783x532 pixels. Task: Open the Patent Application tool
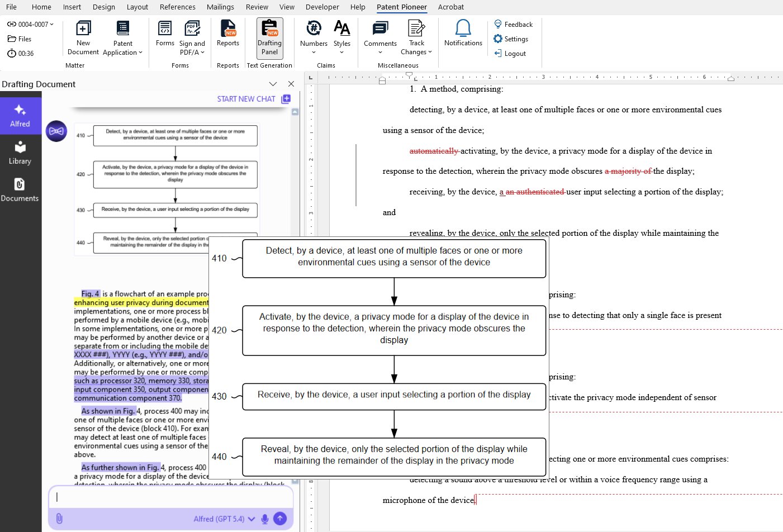122,37
